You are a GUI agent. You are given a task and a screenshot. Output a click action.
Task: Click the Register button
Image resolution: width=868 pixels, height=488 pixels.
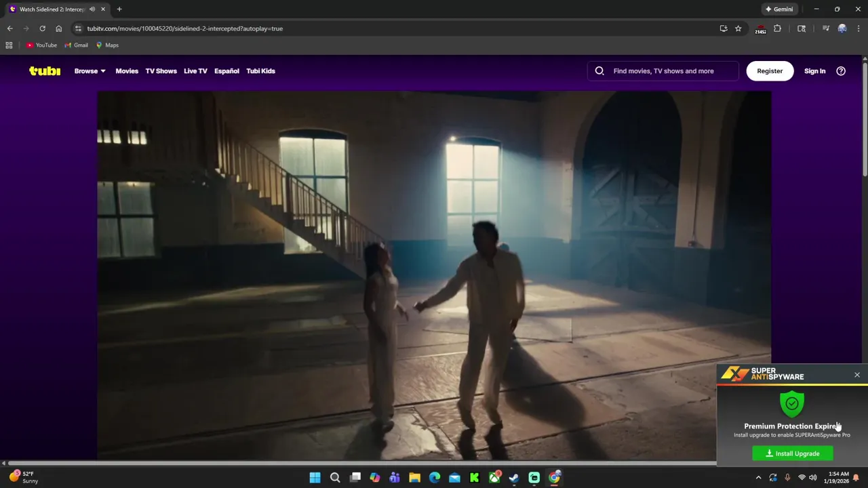pos(770,70)
